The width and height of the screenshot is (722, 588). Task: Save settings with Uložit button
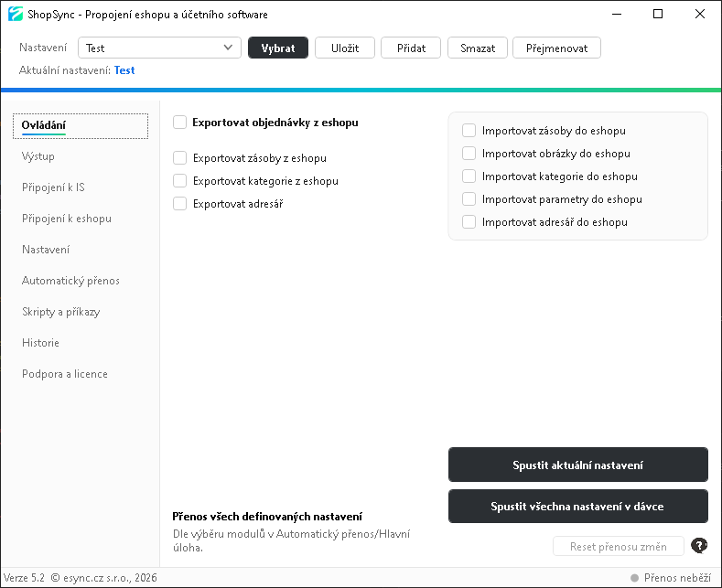pos(345,48)
